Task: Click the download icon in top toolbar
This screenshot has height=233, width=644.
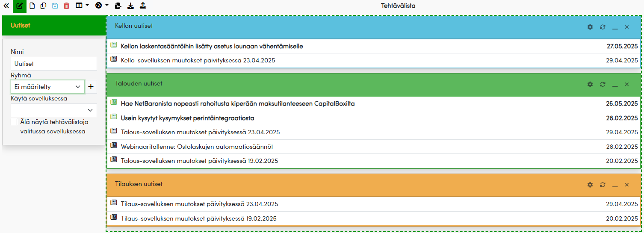Action: tap(130, 6)
